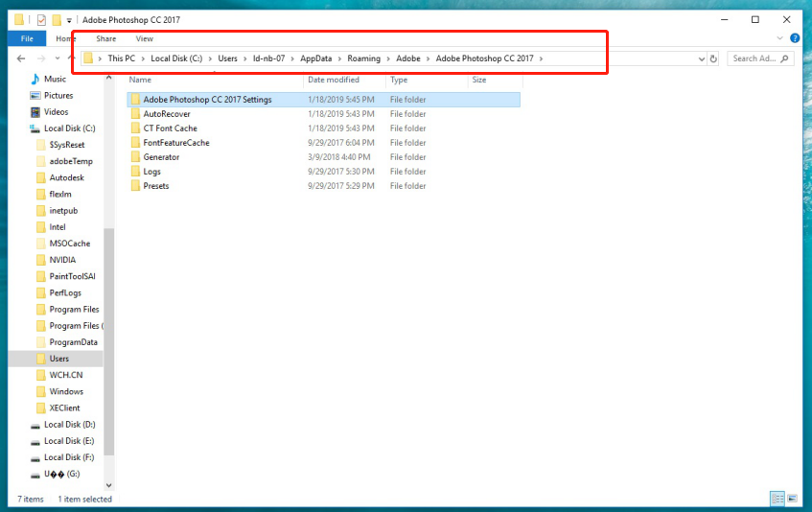The image size is (812, 512).
Task: Open the Share ribbon tab
Action: (106, 38)
